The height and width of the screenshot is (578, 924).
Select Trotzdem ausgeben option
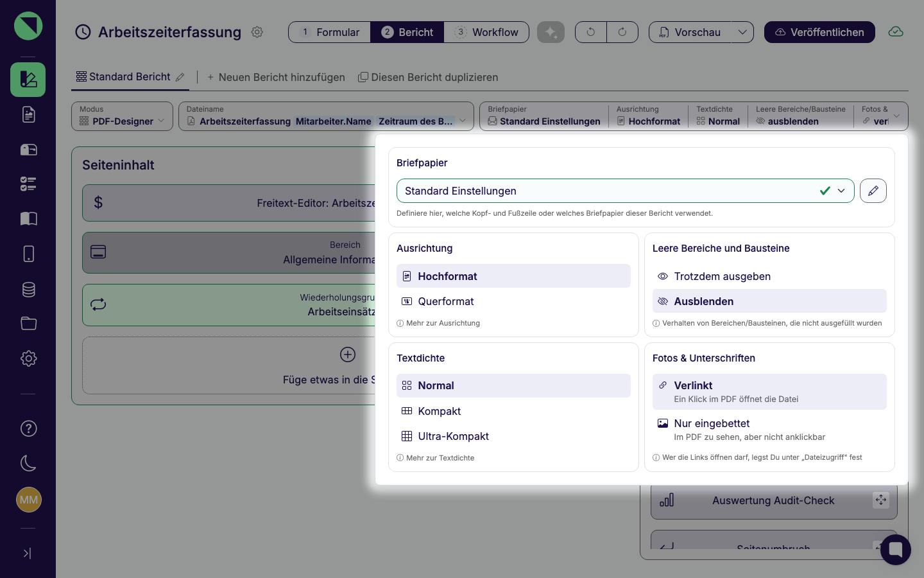pyautogui.click(x=769, y=276)
